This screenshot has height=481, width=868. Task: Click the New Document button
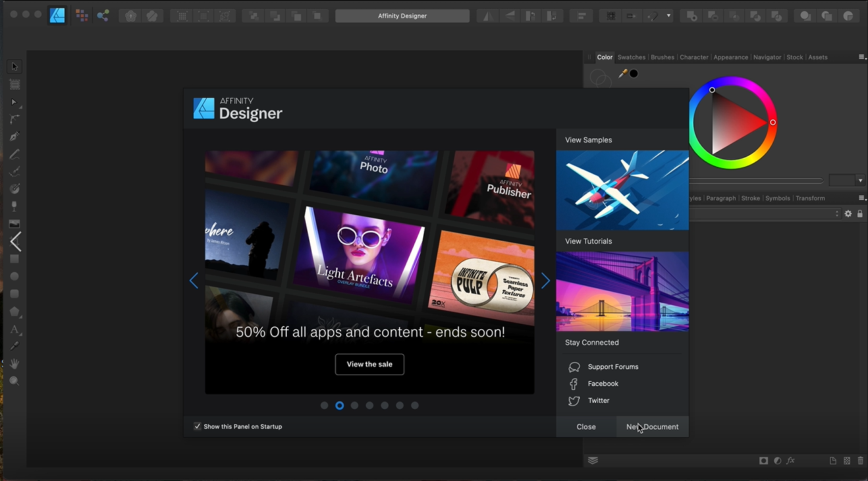[x=653, y=426]
